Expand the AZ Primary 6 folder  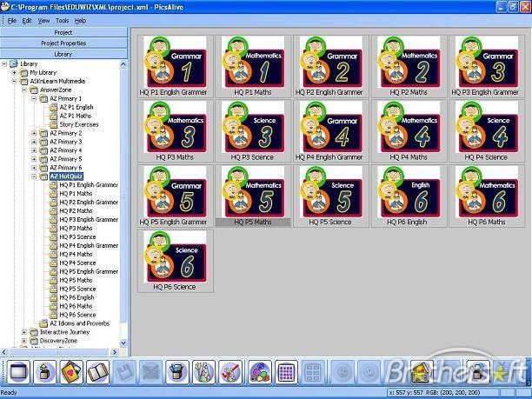click(34, 168)
